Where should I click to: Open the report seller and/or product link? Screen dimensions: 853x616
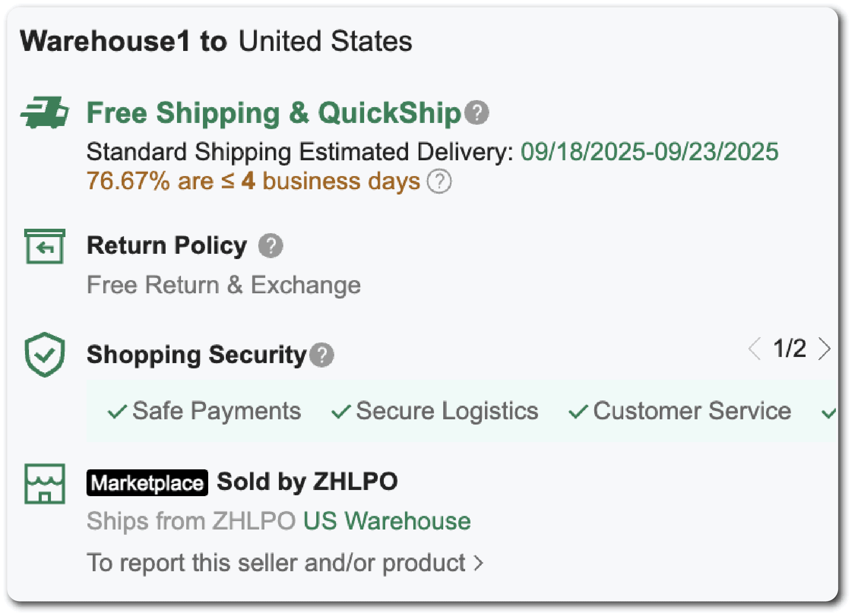pos(276,563)
